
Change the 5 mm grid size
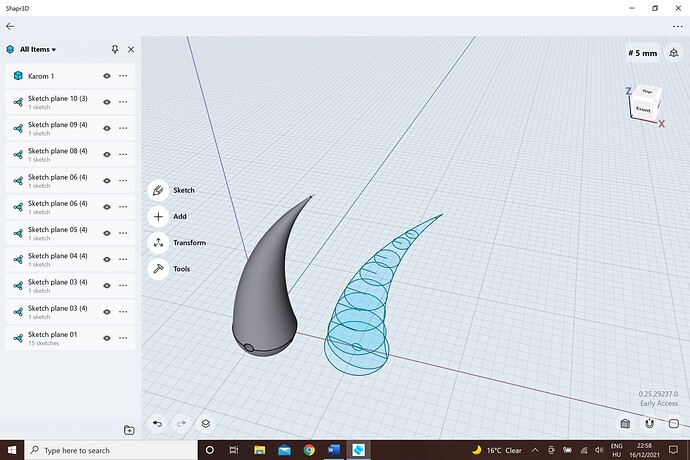click(x=642, y=53)
